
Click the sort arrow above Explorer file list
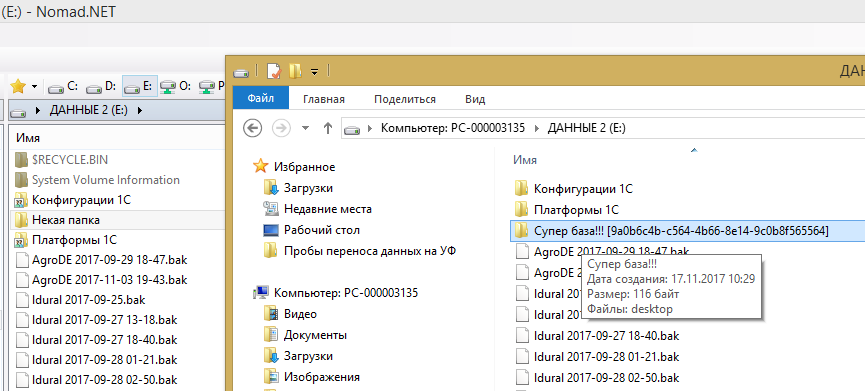[x=694, y=149]
